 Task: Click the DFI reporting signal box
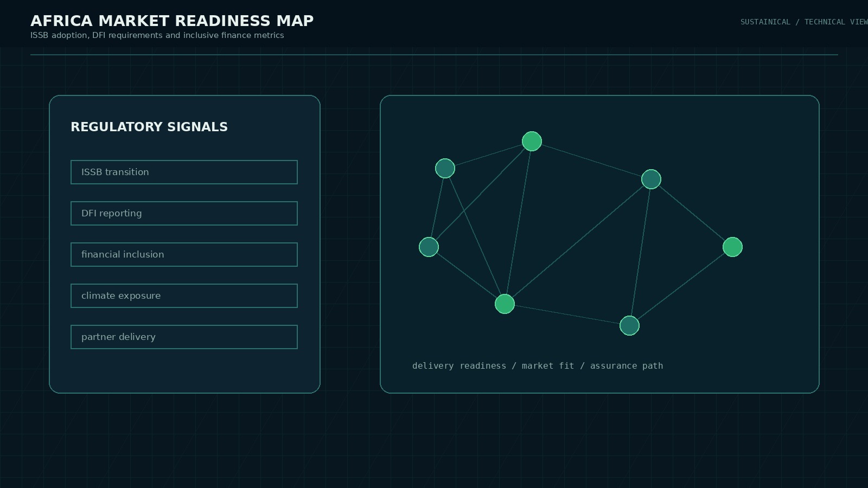click(x=184, y=213)
